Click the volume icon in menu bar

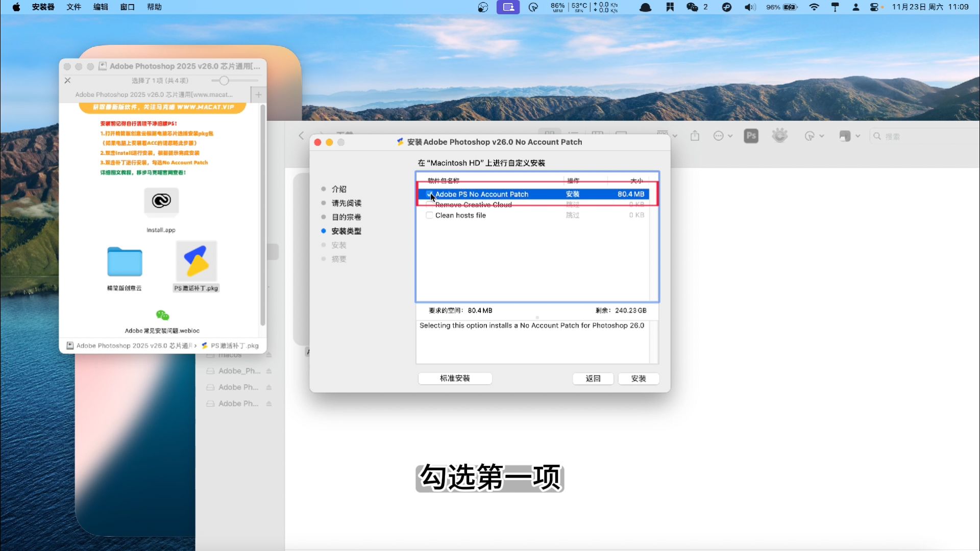[750, 7]
